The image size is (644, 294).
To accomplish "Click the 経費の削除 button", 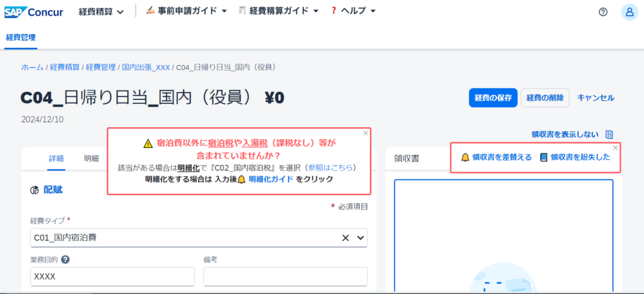I will [545, 98].
